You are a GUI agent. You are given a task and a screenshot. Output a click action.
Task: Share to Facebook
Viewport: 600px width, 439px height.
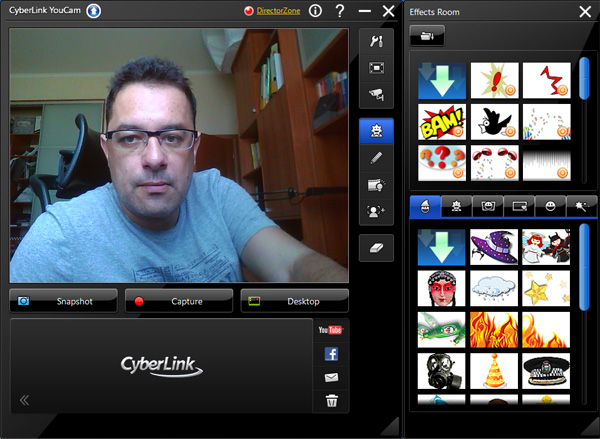[x=331, y=353]
